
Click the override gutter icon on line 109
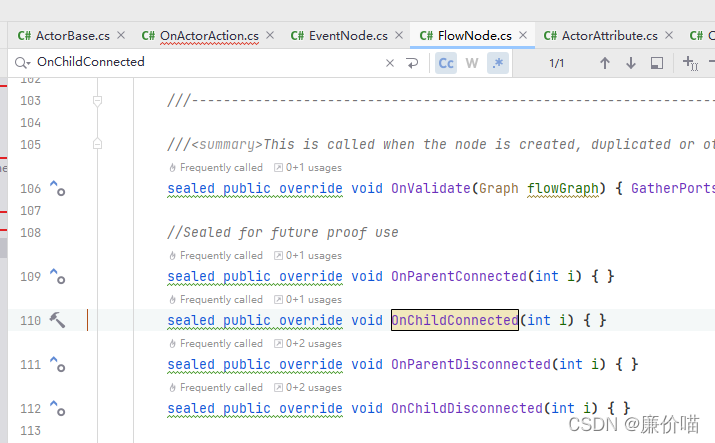(x=57, y=276)
